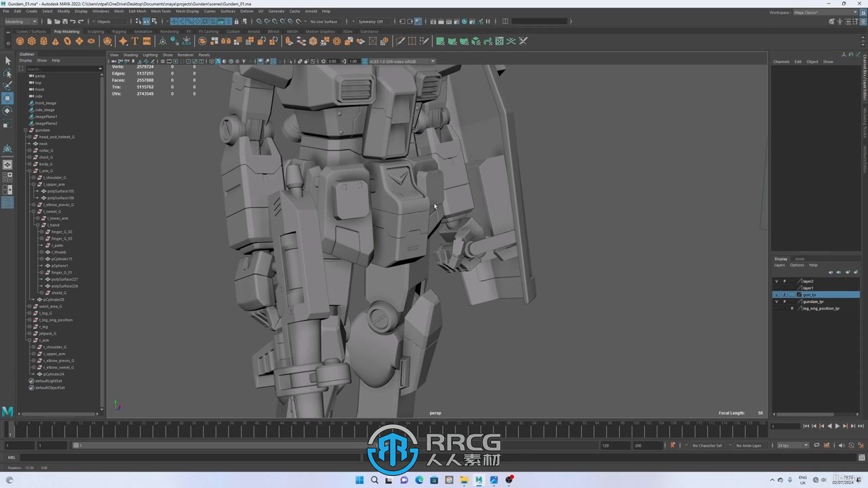This screenshot has height=488, width=868.
Task: Open the Layers menu in layer editor
Action: (780, 265)
